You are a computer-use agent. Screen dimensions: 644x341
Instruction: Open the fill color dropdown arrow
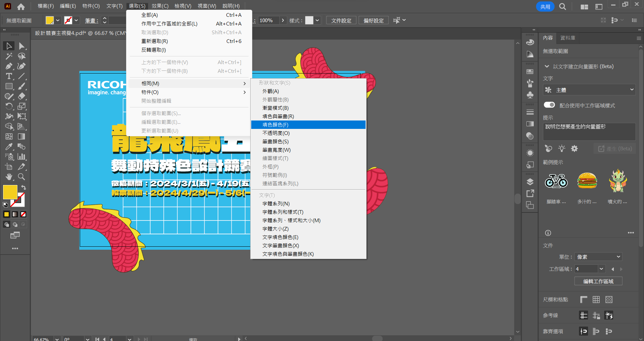pyautogui.click(x=58, y=20)
